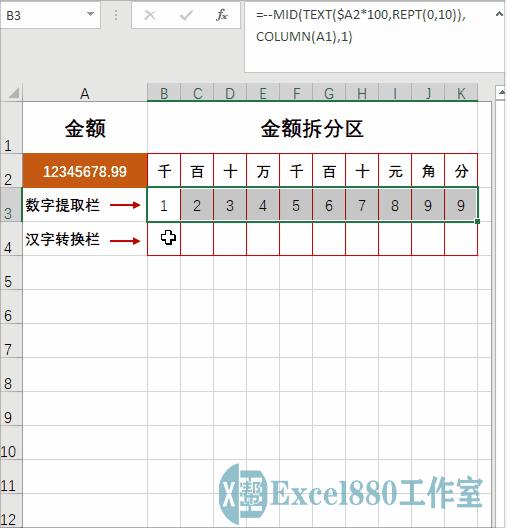The image size is (507, 528).
Task: Select column G header
Action: [329, 93]
